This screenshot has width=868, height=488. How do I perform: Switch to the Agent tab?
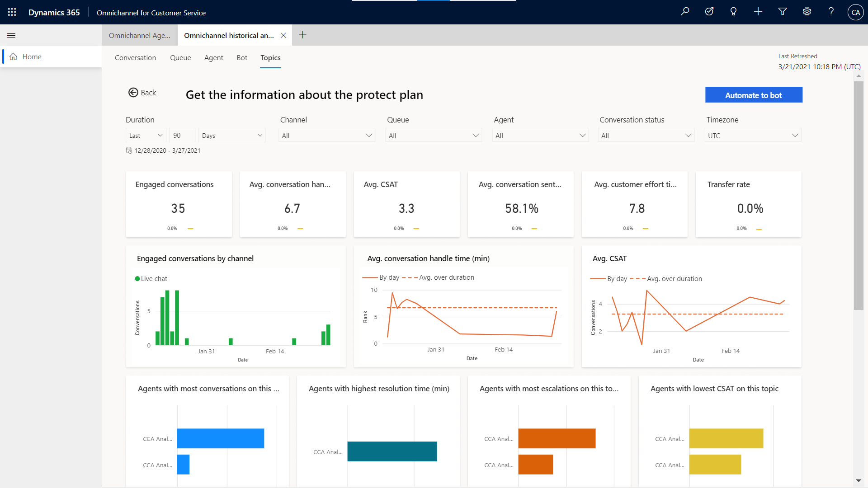click(213, 58)
